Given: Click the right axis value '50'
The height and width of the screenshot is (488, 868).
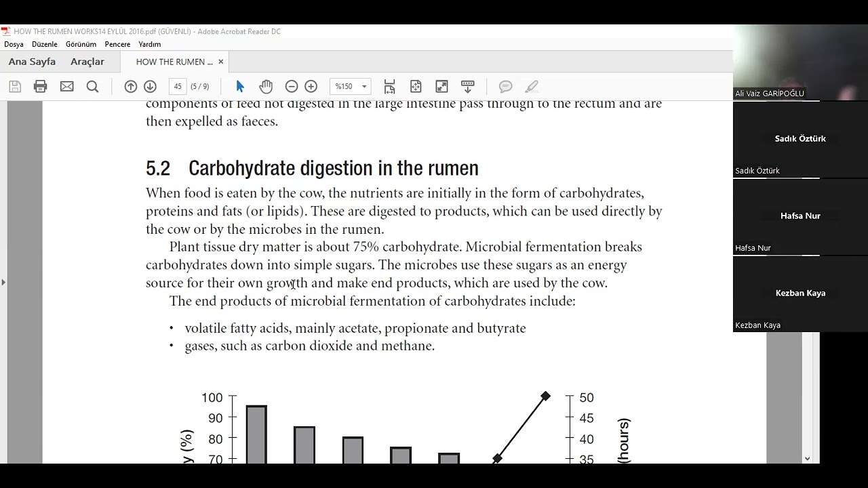Looking at the screenshot, I should pyautogui.click(x=586, y=398).
